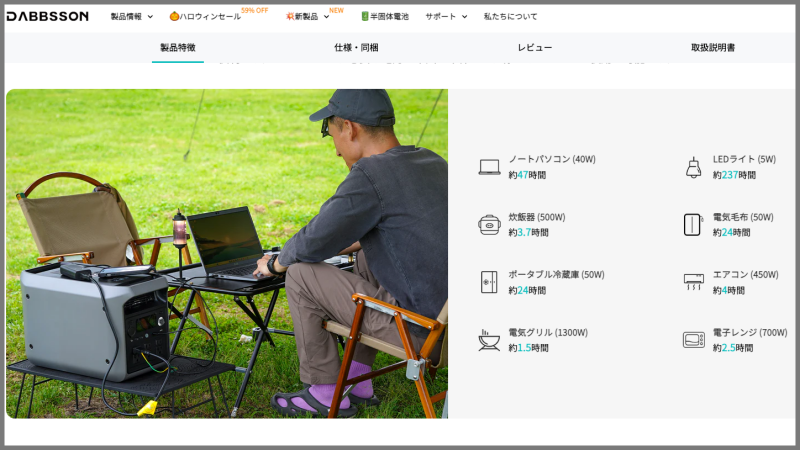Expand the 製品情報 dropdown menu
Viewport: 800px width, 450px height.
click(131, 17)
